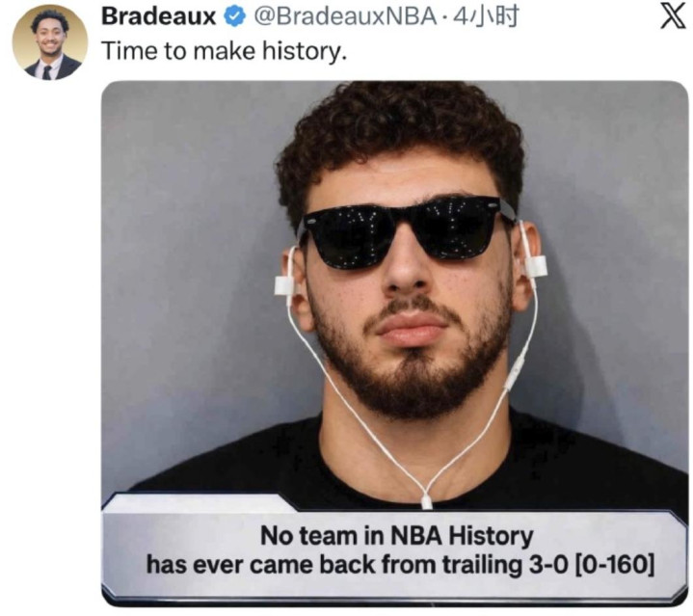
Task: Click the blue verified badge
Action: tap(234, 16)
